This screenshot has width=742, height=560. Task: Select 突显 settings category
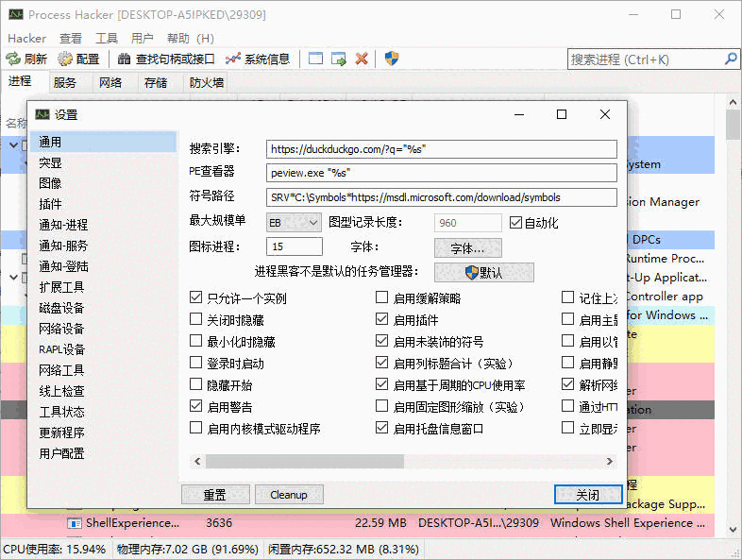(x=103, y=162)
